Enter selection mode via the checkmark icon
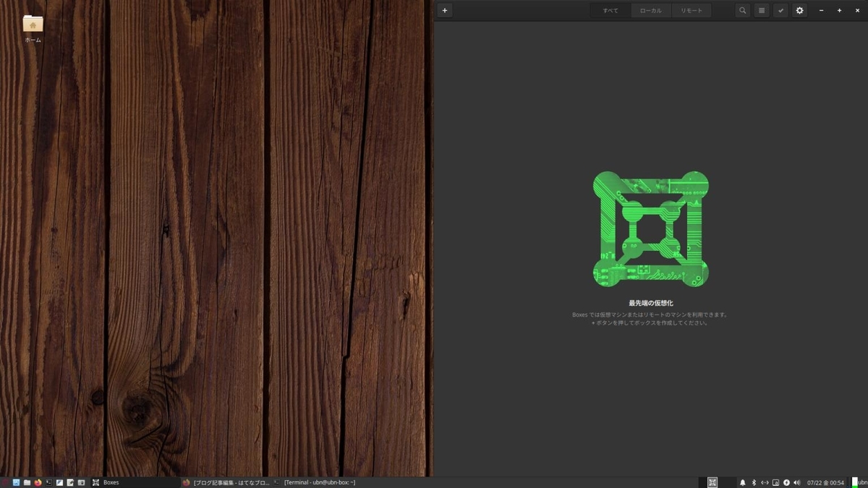Screen dimensions: 868x488 (x=780, y=10)
